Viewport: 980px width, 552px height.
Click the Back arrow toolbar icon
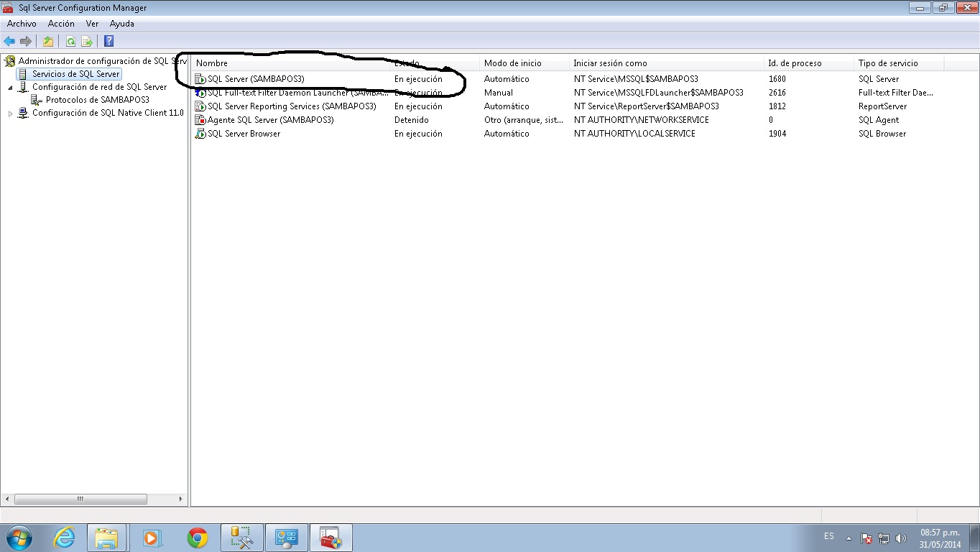(10, 42)
